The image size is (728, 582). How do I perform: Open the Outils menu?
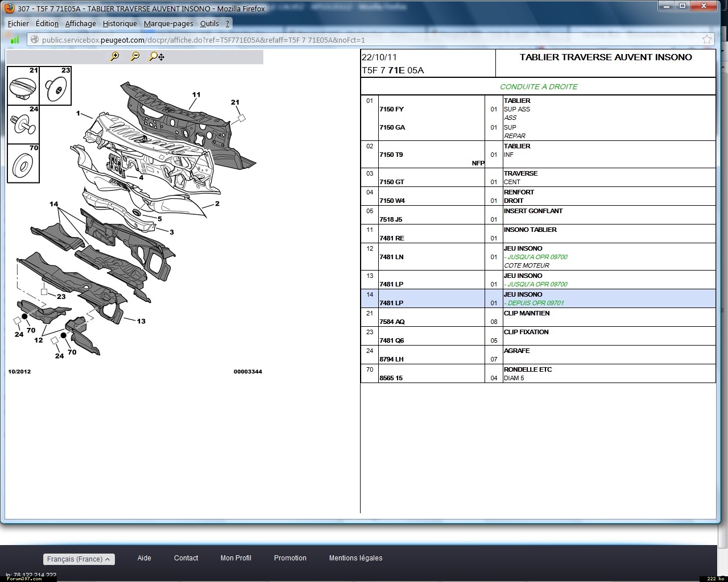[x=209, y=23]
